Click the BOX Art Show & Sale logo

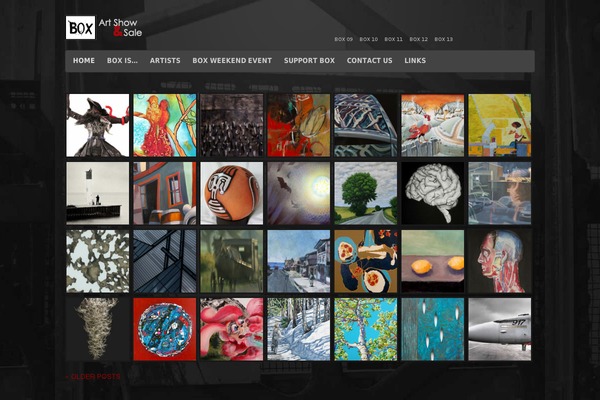[x=104, y=28]
